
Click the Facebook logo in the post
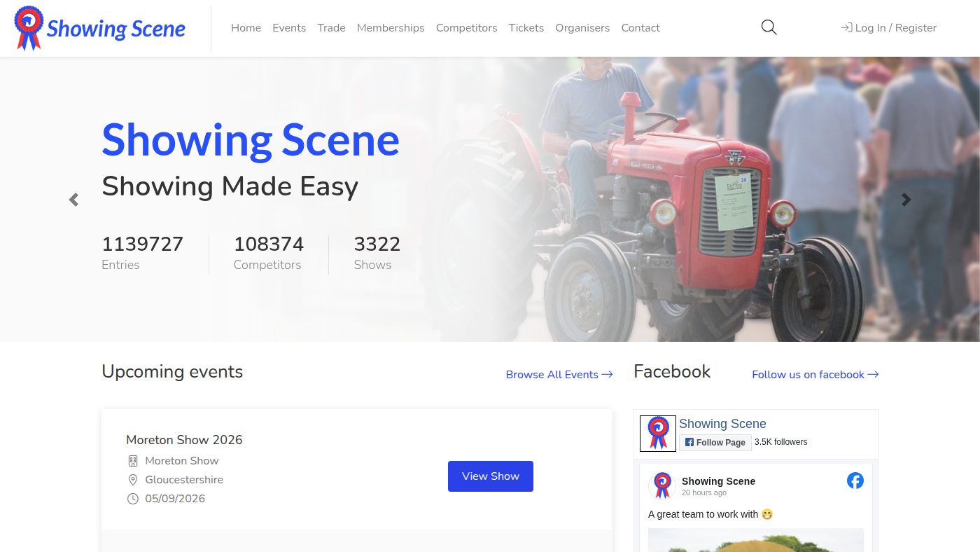(x=855, y=481)
